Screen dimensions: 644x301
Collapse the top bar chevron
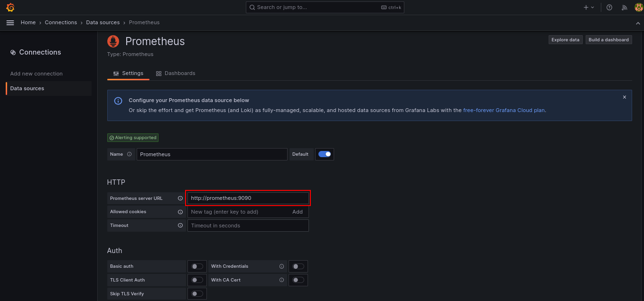(638, 23)
